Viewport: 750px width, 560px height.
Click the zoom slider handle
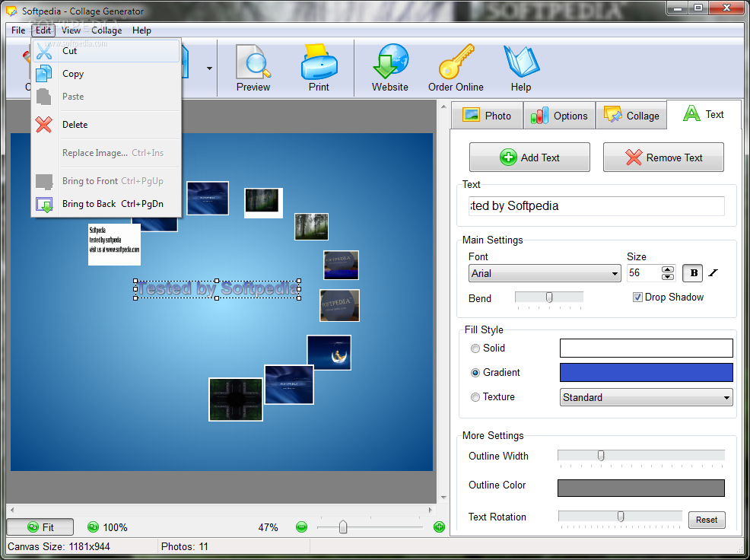click(343, 527)
